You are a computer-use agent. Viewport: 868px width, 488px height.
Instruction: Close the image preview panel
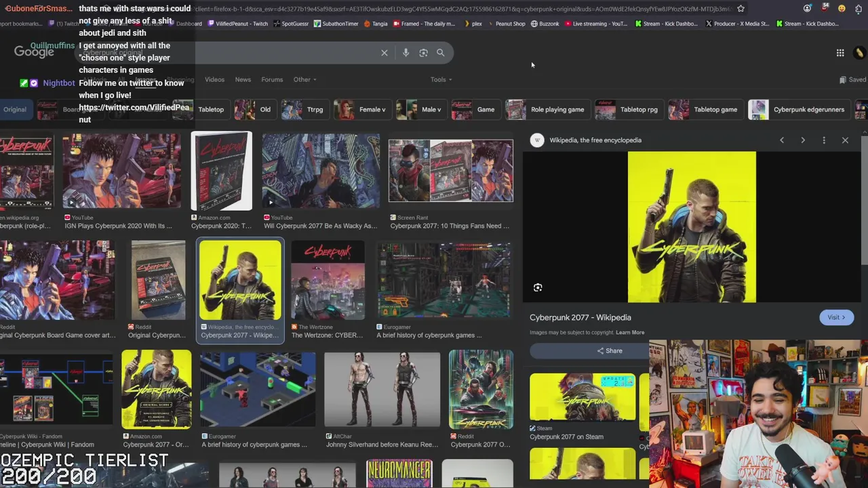[845, 140]
